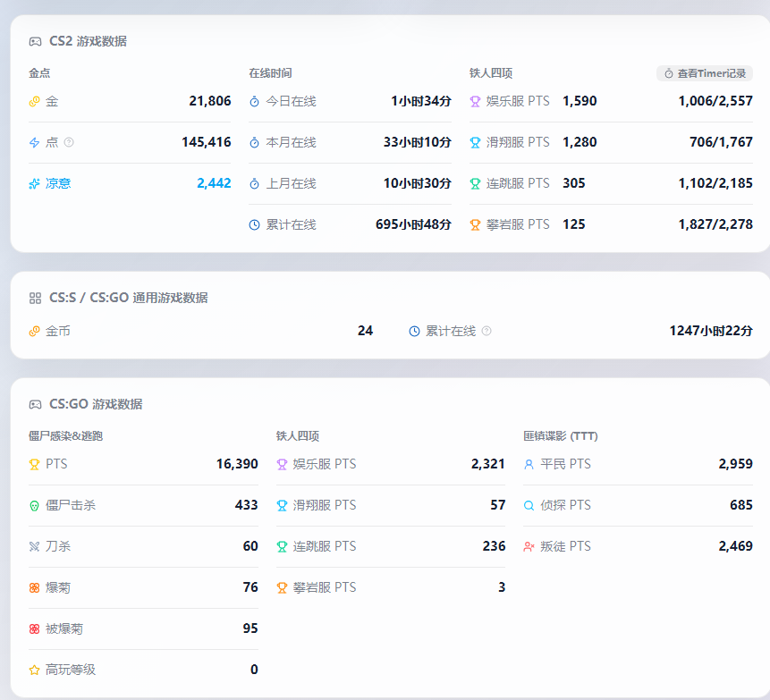
Task: Click the star icon beside 高玩等级
Action: tap(34, 670)
